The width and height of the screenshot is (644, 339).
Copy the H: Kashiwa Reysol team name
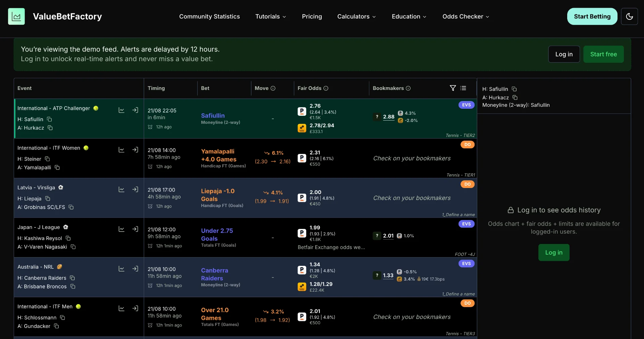click(68, 238)
